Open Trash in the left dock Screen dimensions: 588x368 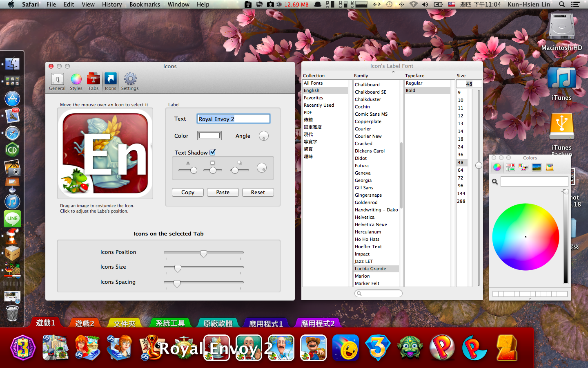pos(12,313)
